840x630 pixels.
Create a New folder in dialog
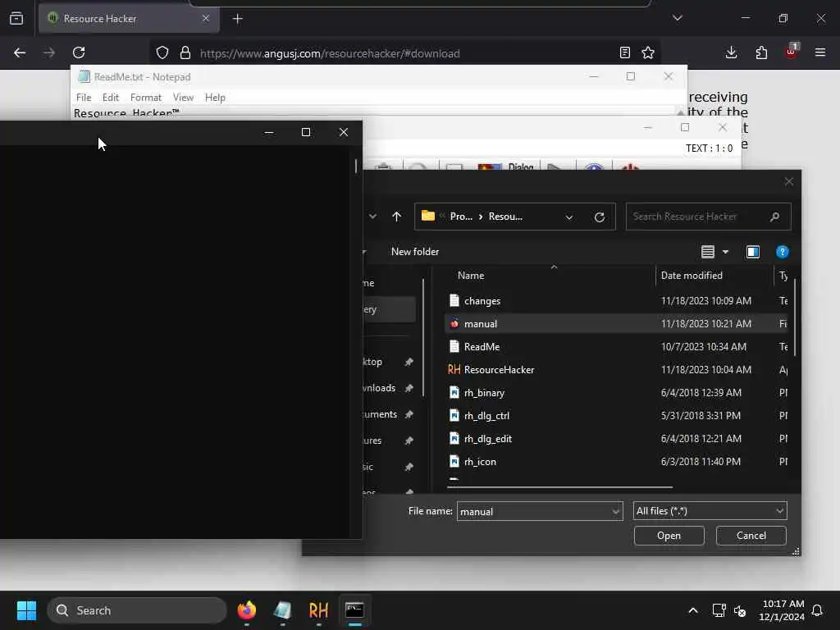414,252
